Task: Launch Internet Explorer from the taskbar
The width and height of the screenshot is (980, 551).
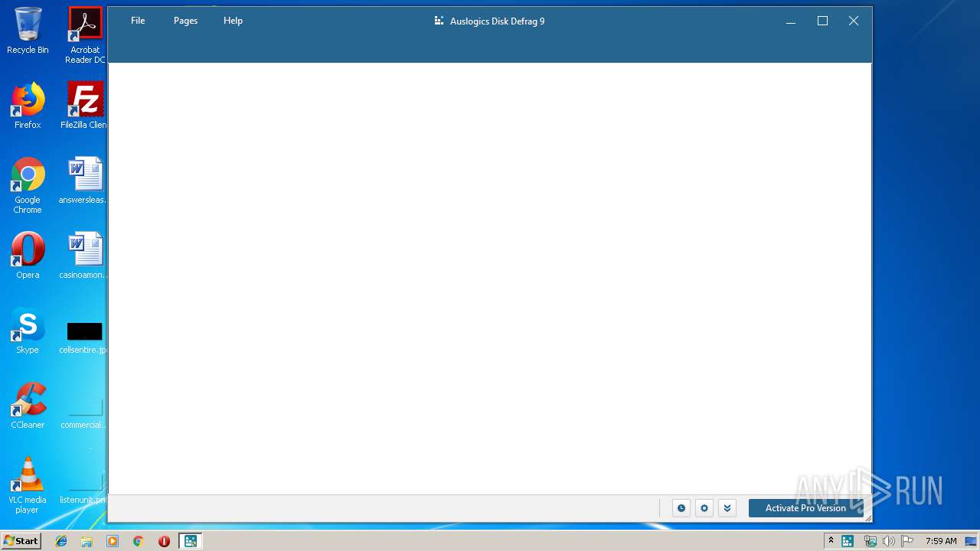Action: coord(61,541)
